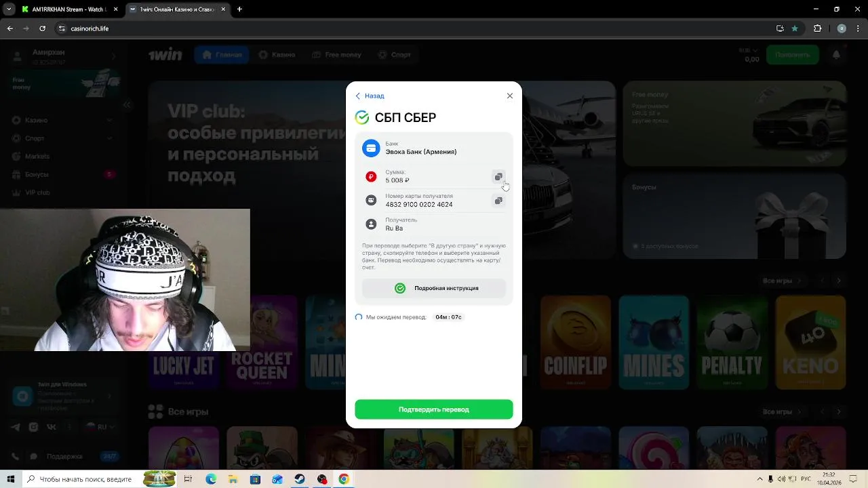Viewport: 868px width, 488px height.
Task: Reload the page
Action: [42, 28]
